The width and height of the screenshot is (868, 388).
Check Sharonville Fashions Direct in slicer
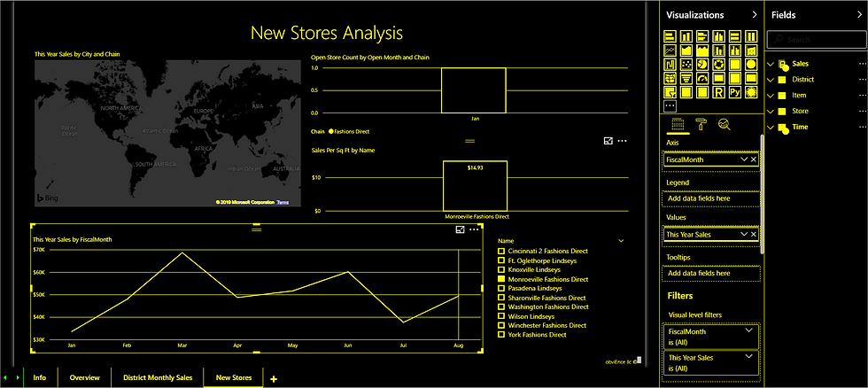point(501,298)
